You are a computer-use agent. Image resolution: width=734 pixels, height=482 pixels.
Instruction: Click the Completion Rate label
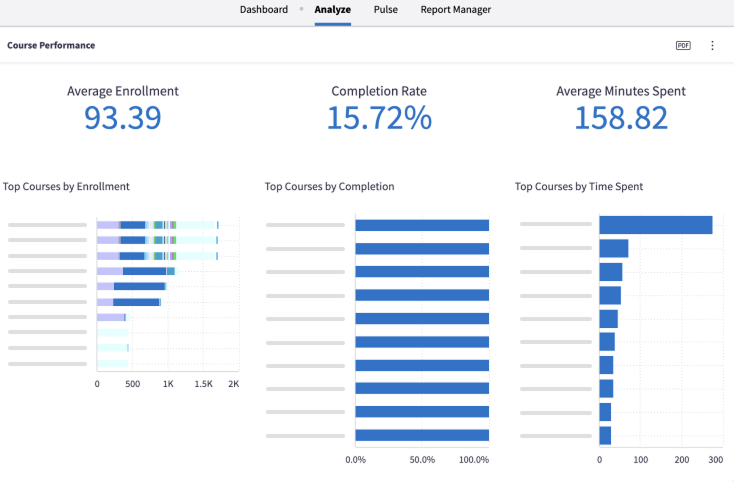pyautogui.click(x=379, y=91)
